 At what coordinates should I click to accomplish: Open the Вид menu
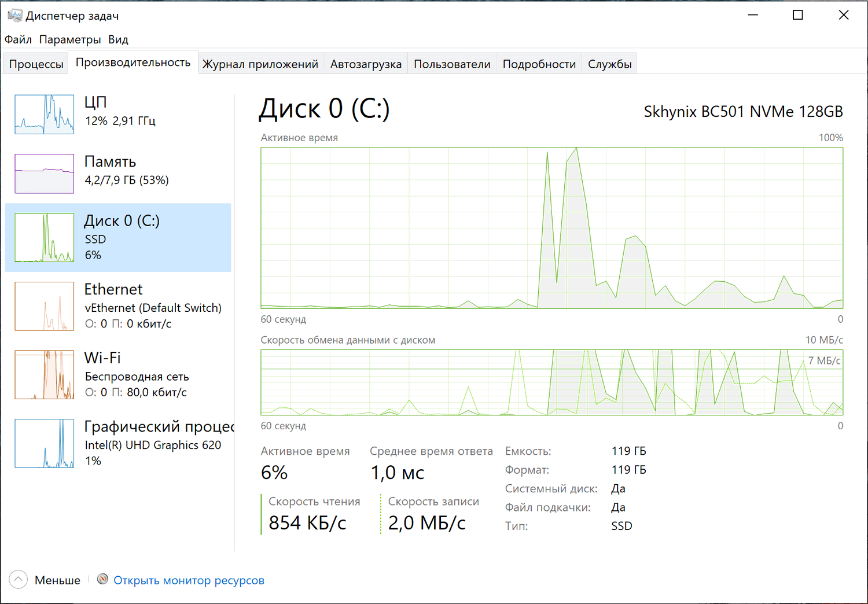click(119, 39)
